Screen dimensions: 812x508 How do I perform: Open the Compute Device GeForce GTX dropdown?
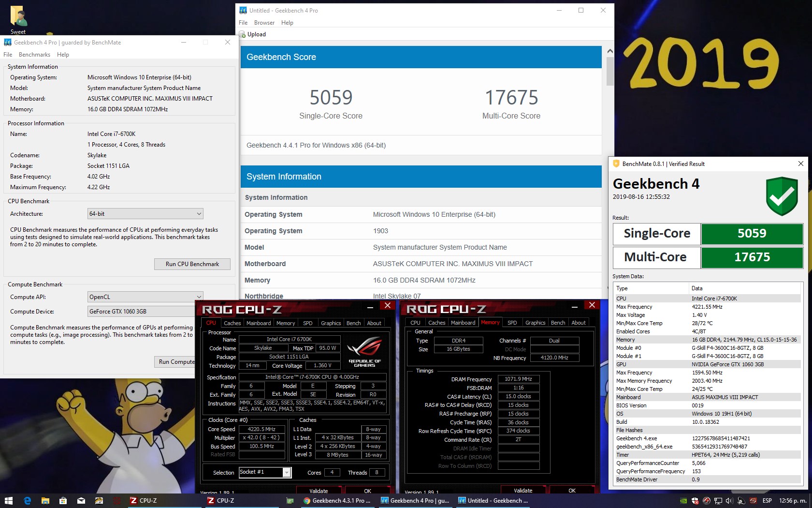pos(141,312)
